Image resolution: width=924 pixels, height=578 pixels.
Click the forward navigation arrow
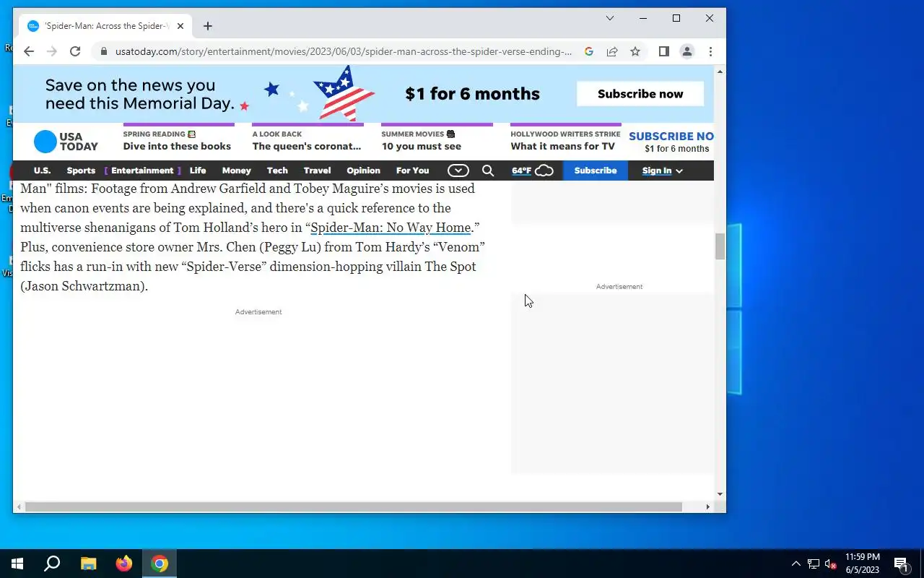click(x=52, y=51)
